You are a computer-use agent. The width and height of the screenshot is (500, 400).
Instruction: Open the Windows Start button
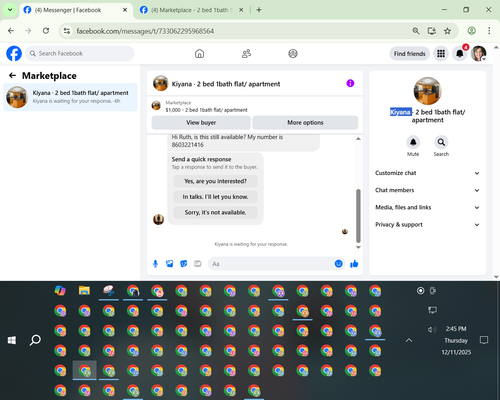coord(12,340)
